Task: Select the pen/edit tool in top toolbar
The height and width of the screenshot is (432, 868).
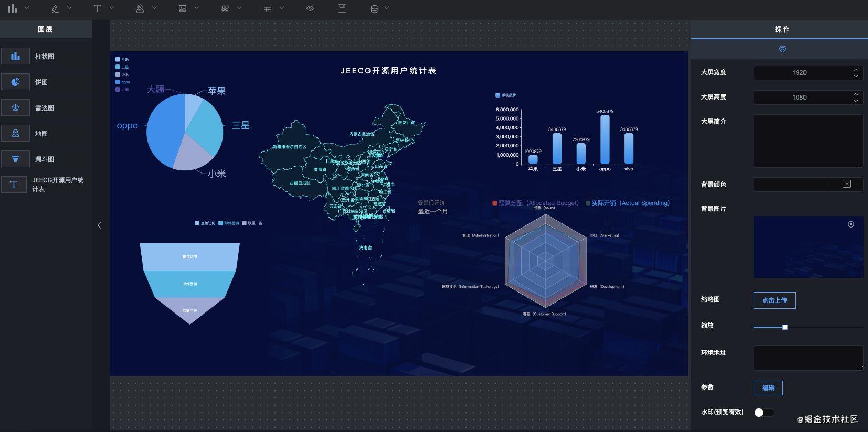Action: (x=55, y=8)
